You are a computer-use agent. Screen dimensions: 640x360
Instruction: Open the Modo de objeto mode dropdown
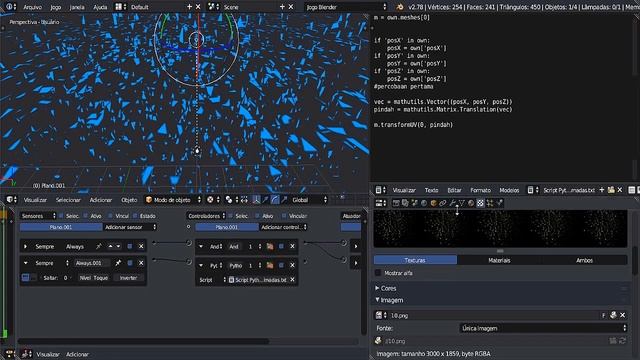pos(173,200)
